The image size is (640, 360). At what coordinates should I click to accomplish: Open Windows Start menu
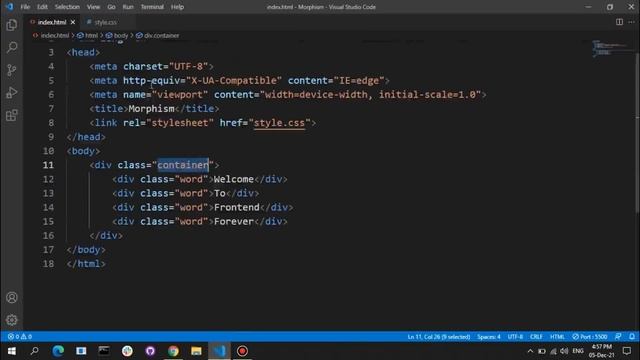click(11, 351)
